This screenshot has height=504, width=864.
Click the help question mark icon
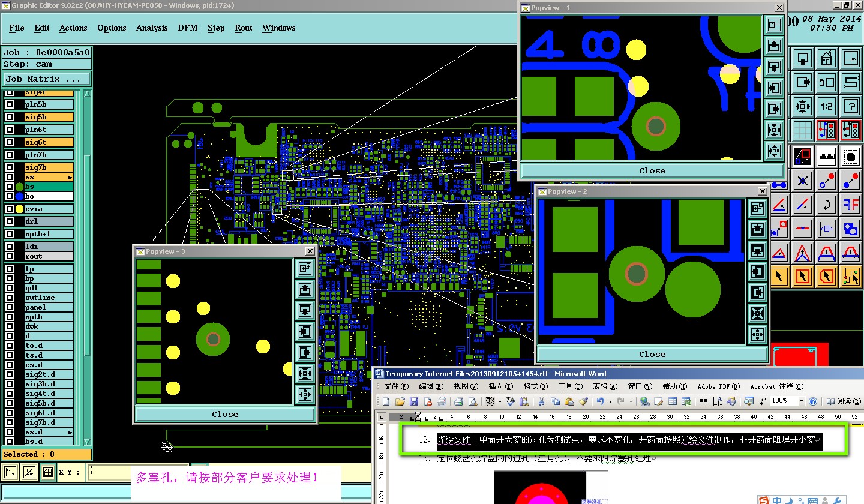pos(850,107)
